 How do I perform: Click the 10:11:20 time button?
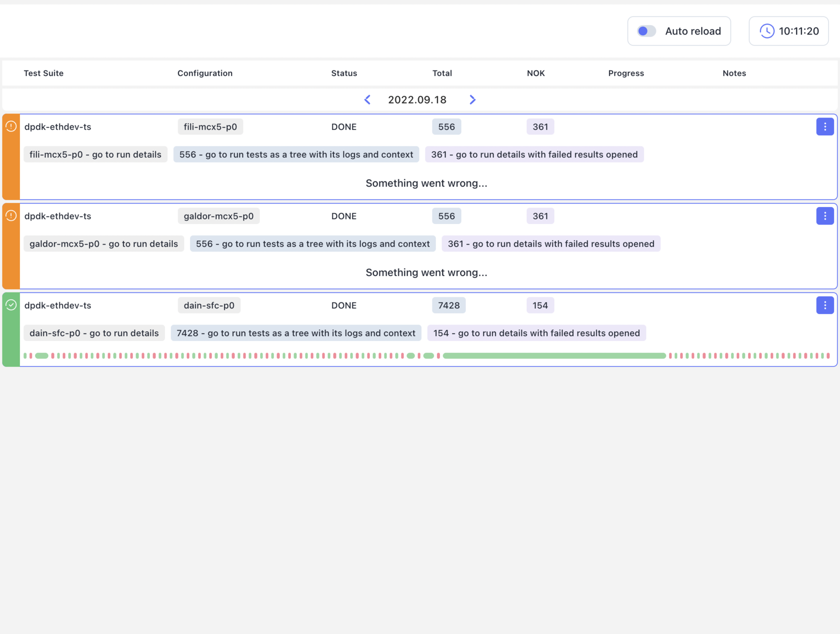pos(788,31)
